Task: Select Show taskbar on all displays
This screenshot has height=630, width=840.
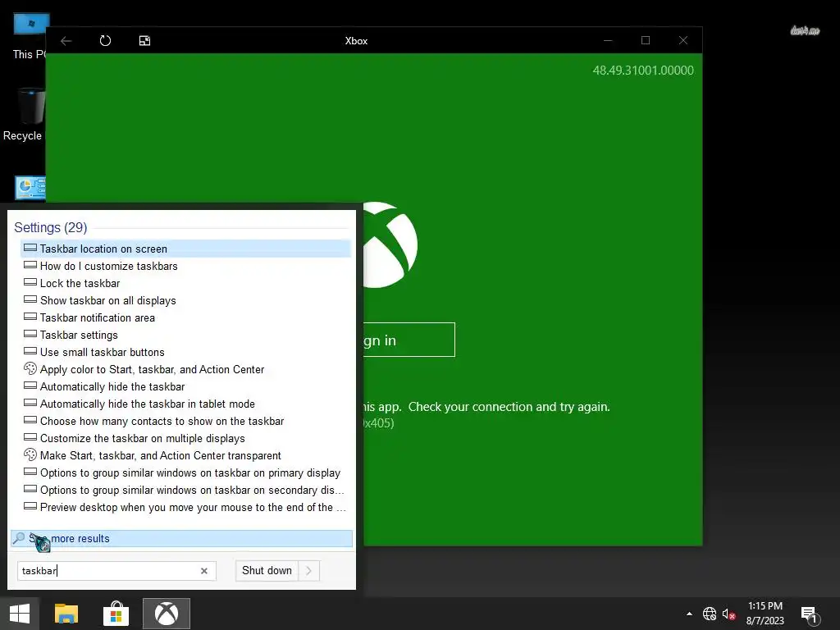Action: (185, 300)
